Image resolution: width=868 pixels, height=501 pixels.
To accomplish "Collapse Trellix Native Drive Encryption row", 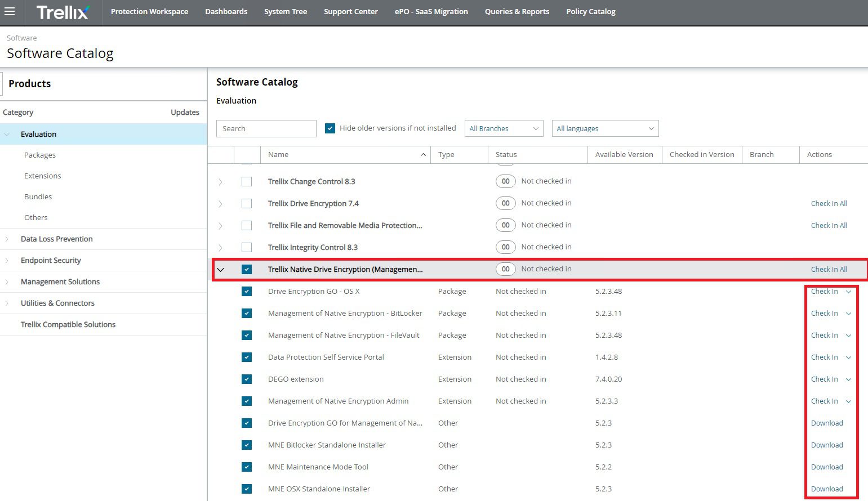I will click(x=221, y=270).
